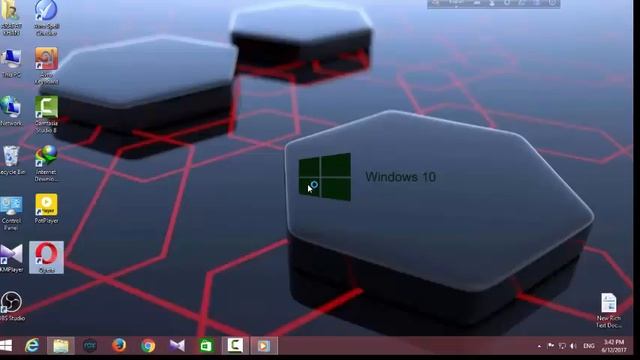Select the KMPlayer desktop shortcut

coord(11,258)
